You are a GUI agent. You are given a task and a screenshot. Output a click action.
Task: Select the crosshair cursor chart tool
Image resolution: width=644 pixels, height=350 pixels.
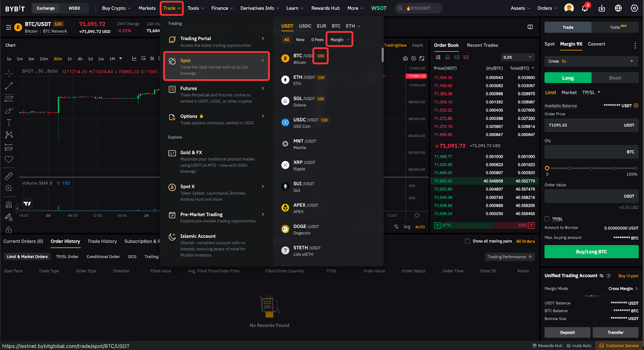click(x=9, y=74)
